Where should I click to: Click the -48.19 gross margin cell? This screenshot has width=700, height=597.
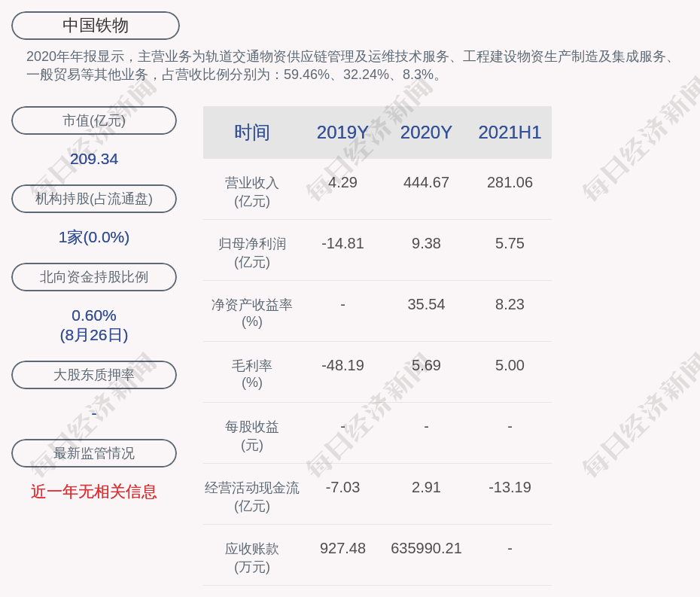click(342, 366)
